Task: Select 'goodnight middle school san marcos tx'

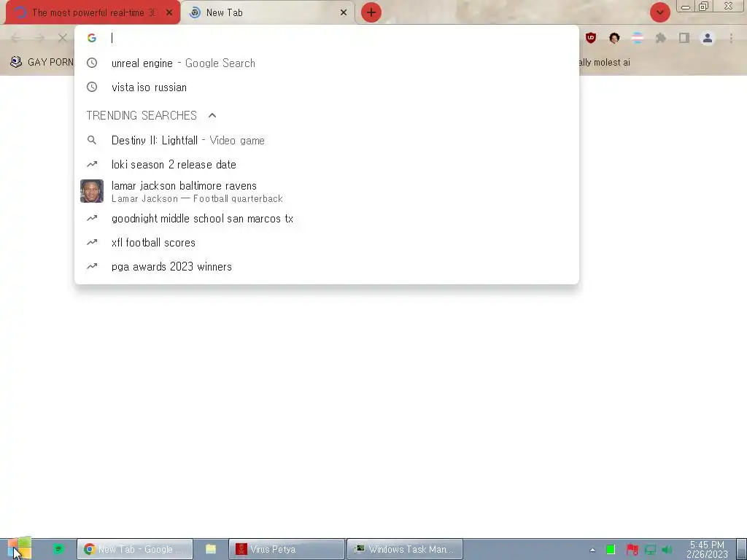Action: 327,219
